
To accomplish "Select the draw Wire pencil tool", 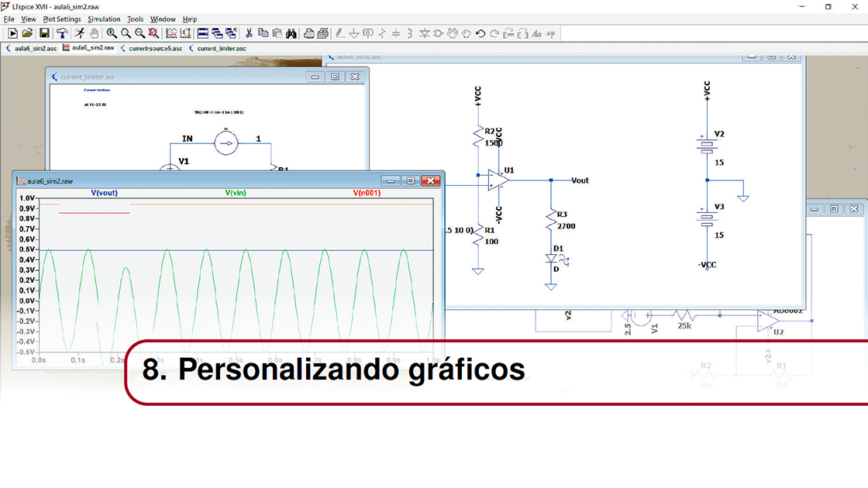I will [340, 34].
